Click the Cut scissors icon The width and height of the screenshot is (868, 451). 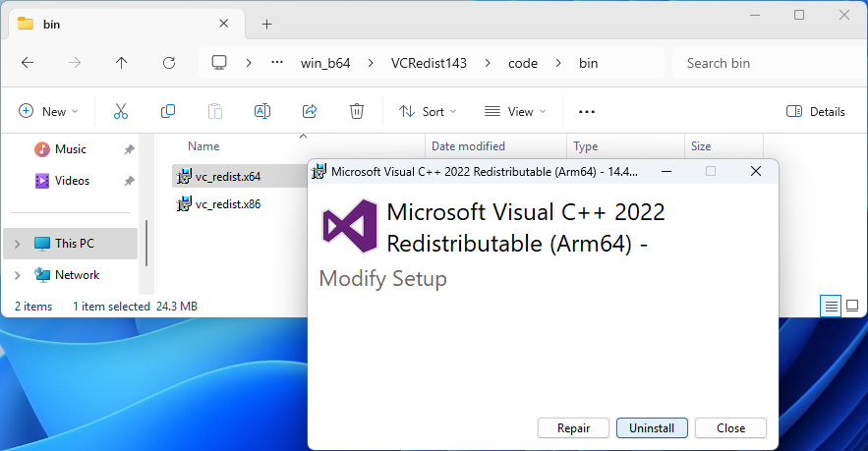(x=121, y=111)
